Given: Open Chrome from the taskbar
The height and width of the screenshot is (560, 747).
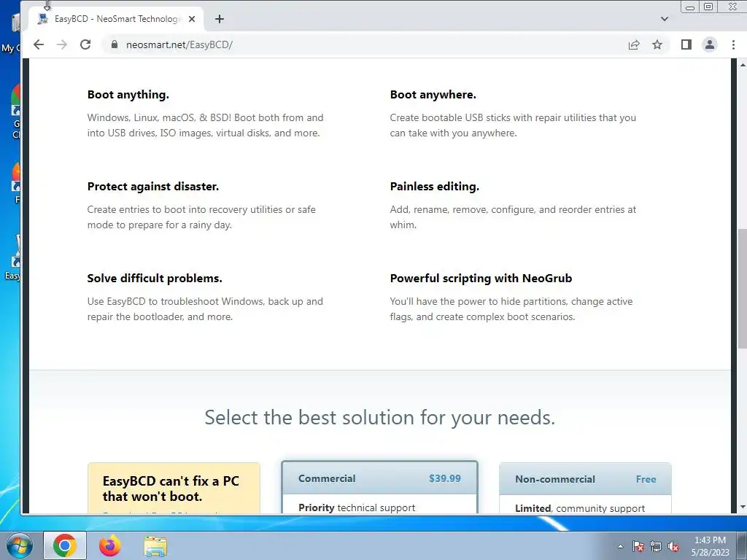Looking at the screenshot, I should coord(65,545).
